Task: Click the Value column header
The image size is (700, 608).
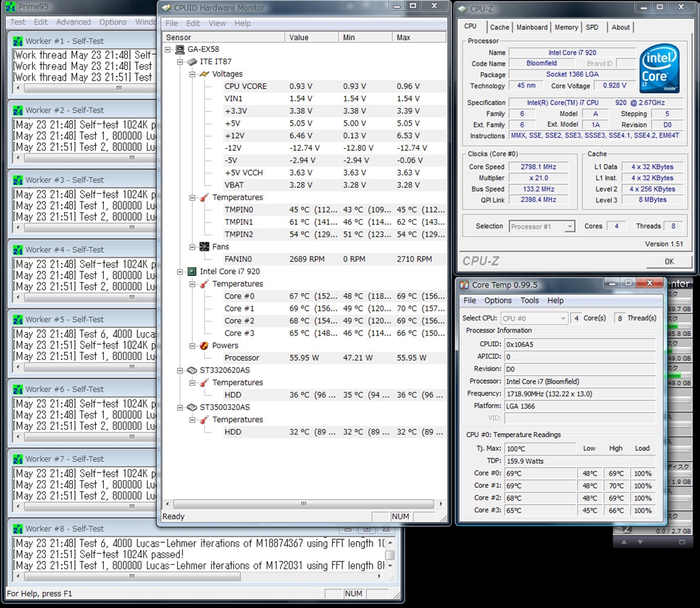Action: click(x=299, y=38)
